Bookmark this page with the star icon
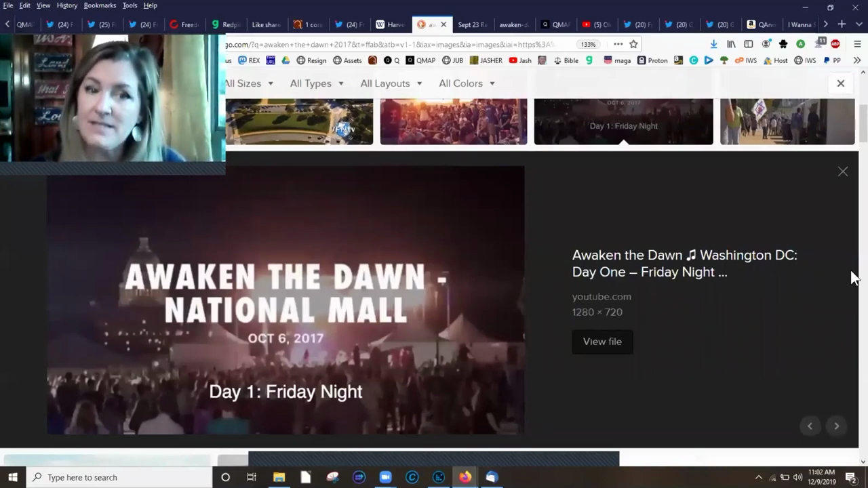Image resolution: width=868 pixels, height=488 pixels. [x=633, y=44]
